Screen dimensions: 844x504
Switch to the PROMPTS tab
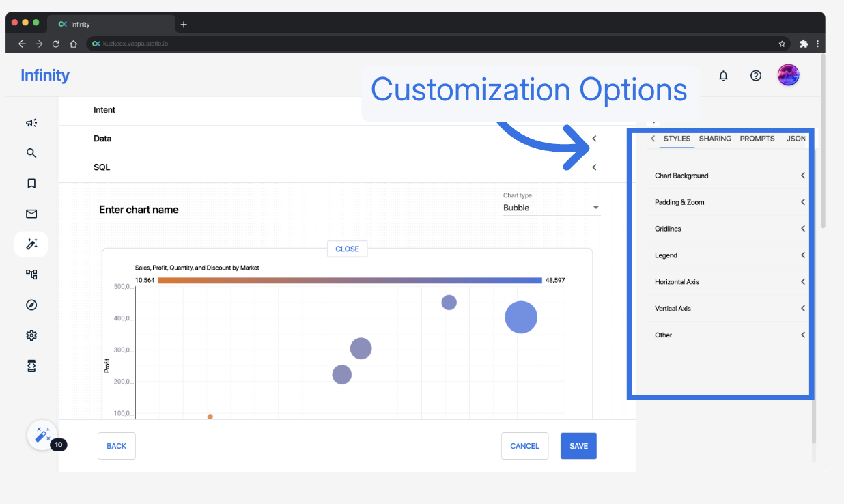coord(757,139)
